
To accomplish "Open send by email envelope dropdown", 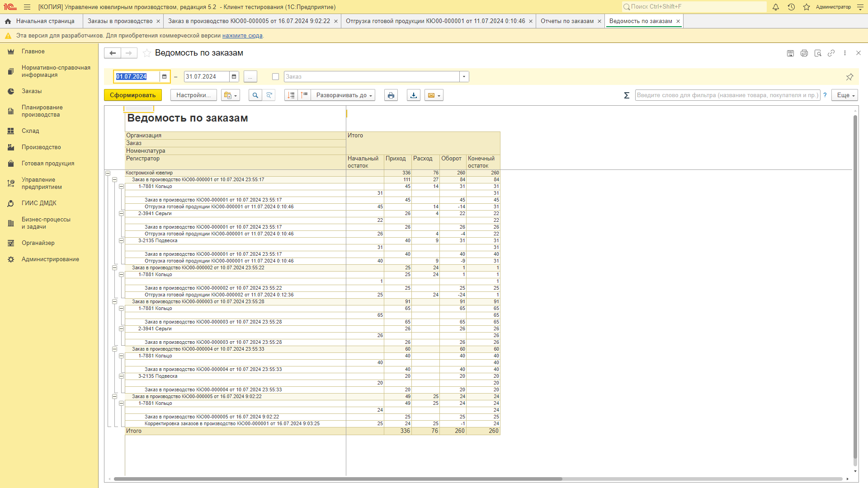I will click(434, 95).
